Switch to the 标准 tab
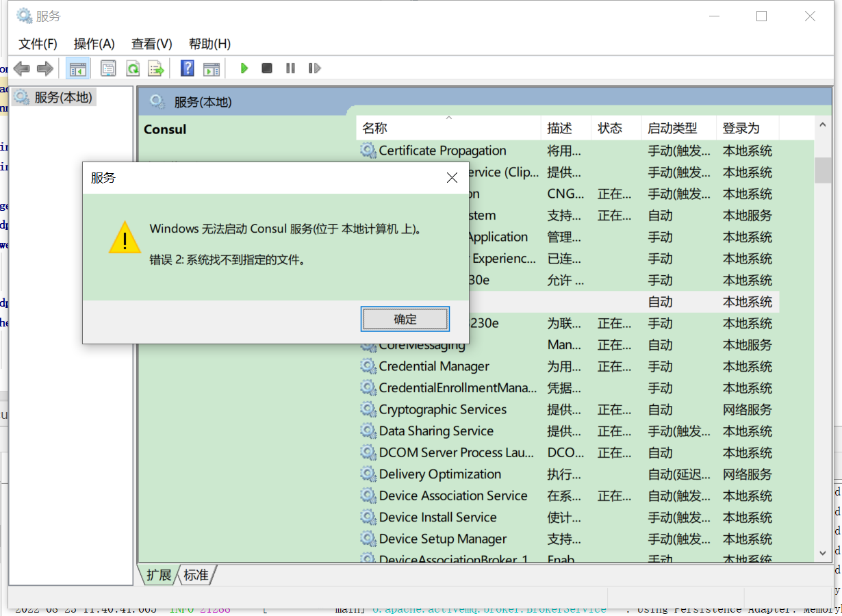The image size is (842, 616). (196, 575)
